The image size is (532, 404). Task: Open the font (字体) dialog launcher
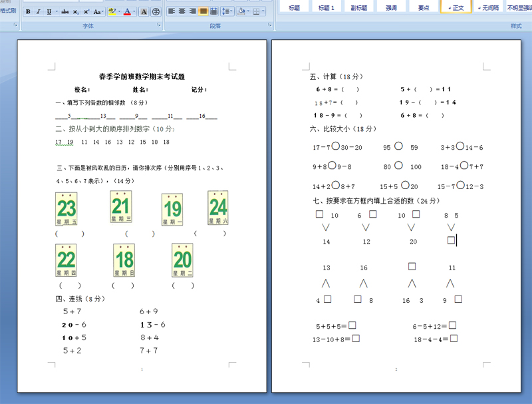(159, 25)
